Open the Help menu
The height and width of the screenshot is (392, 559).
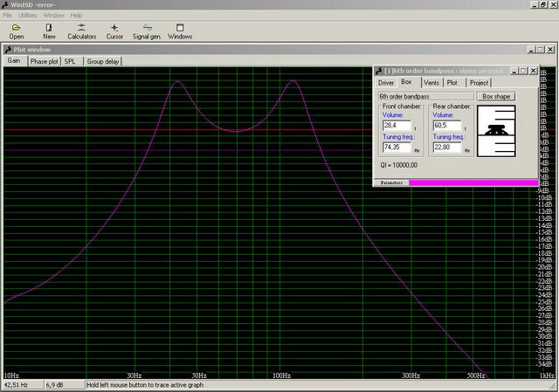[x=76, y=16]
